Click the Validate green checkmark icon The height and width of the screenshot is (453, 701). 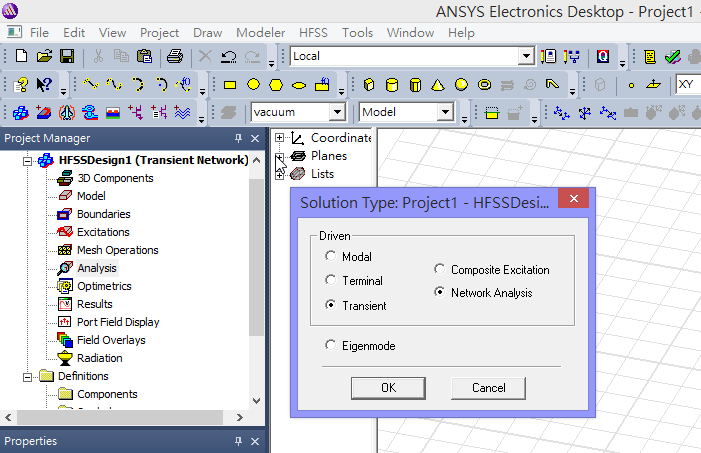pyautogui.click(x=672, y=56)
